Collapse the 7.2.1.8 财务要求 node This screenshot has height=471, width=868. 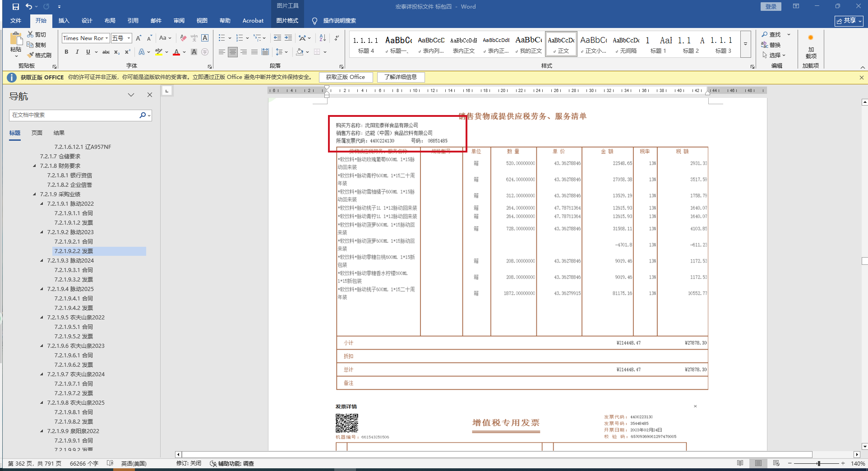[35, 166]
